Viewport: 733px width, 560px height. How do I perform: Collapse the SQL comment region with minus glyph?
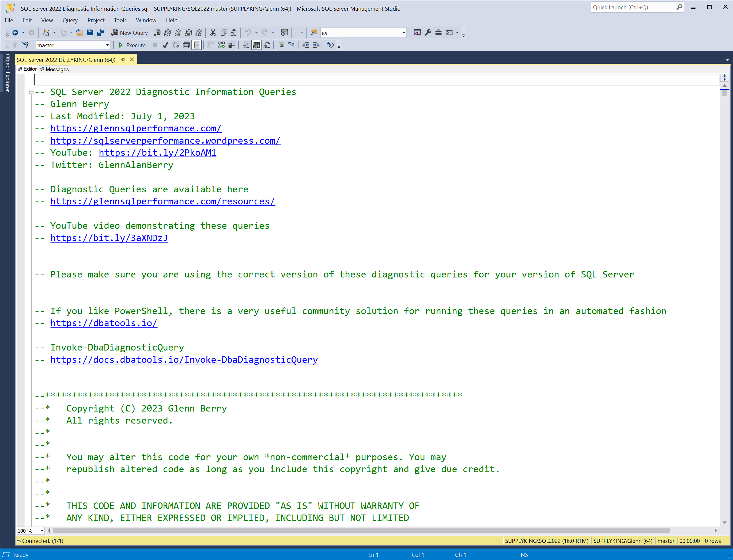click(x=31, y=92)
